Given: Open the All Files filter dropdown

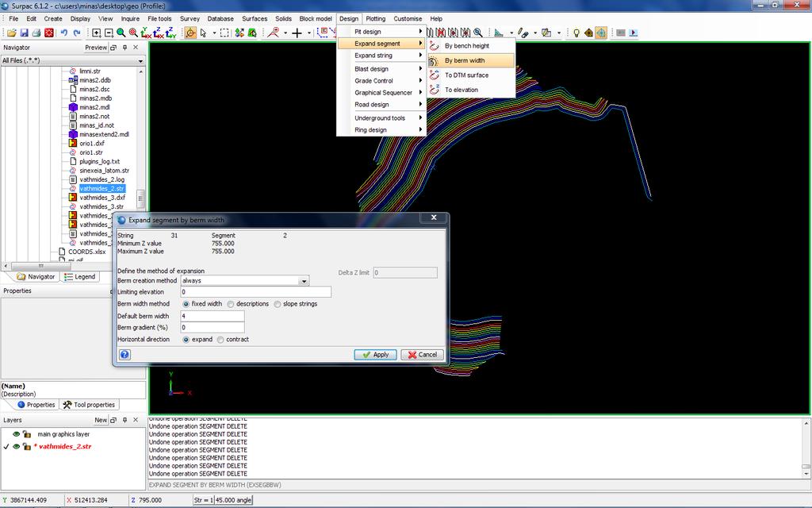Looking at the screenshot, I should pos(140,60).
